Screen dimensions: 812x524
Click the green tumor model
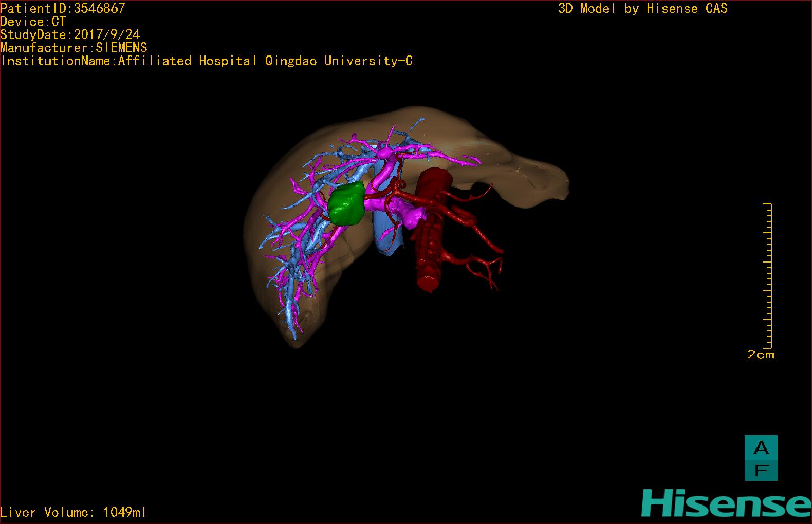(346, 203)
